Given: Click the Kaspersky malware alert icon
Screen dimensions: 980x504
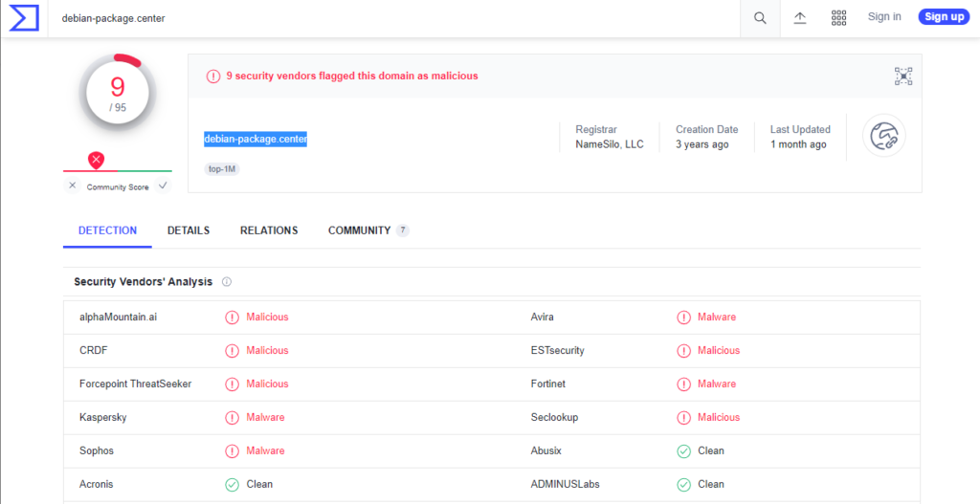Looking at the screenshot, I should (x=232, y=418).
